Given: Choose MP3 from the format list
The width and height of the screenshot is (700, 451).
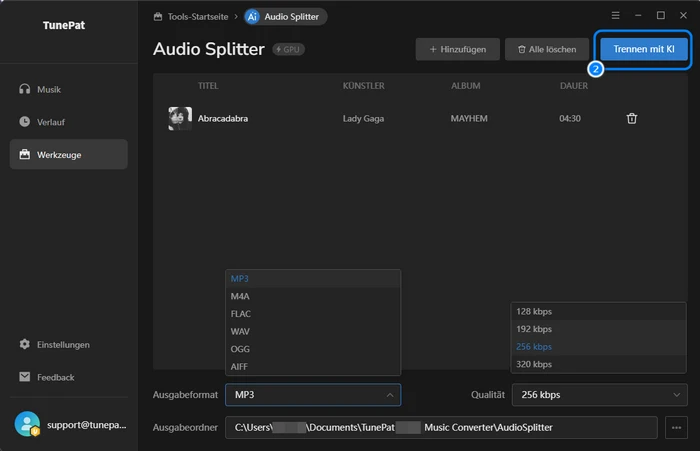Looking at the screenshot, I should [313, 279].
